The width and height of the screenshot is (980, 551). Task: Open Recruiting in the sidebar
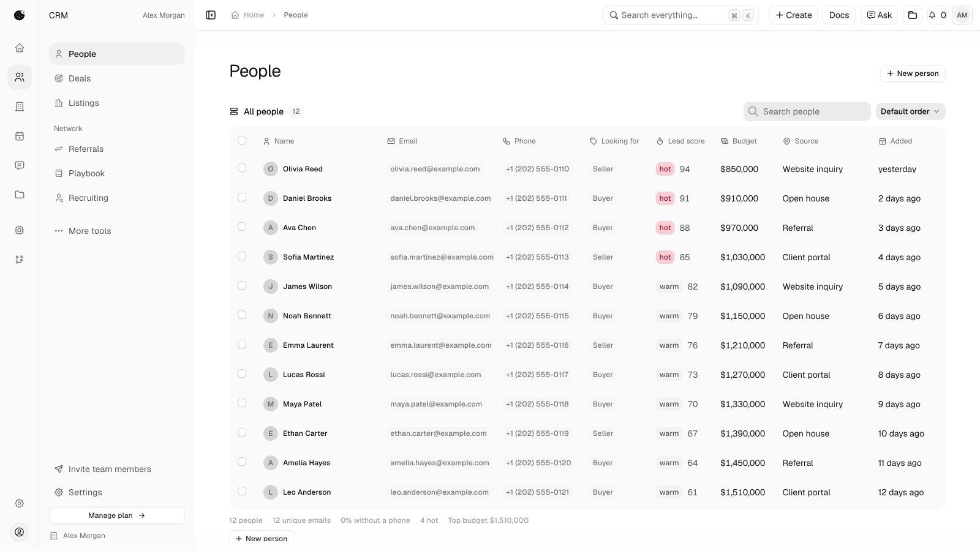(x=117, y=198)
